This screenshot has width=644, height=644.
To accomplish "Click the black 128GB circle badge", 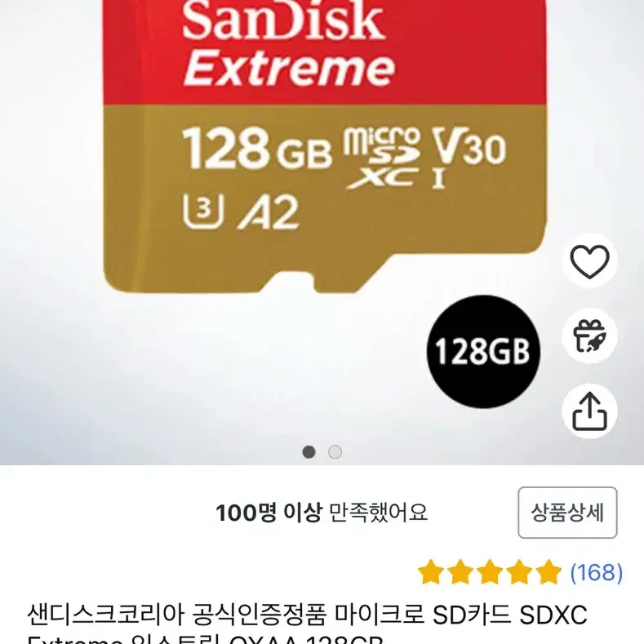I will [x=483, y=352].
